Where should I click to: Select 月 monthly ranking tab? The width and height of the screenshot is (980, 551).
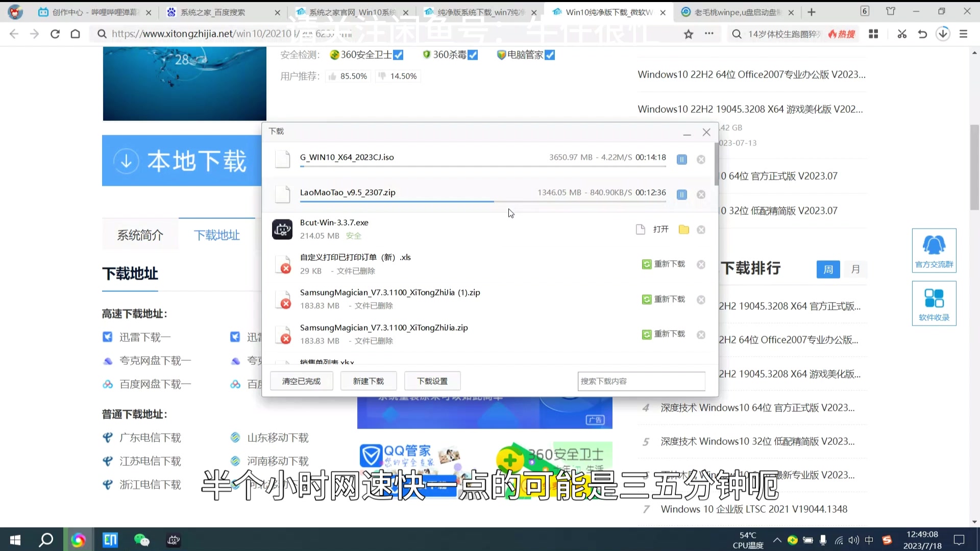[x=855, y=269]
